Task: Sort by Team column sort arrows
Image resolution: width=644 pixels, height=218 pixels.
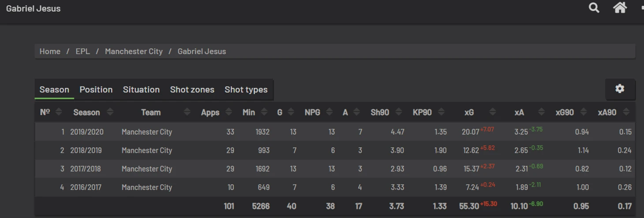Action: point(187,112)
